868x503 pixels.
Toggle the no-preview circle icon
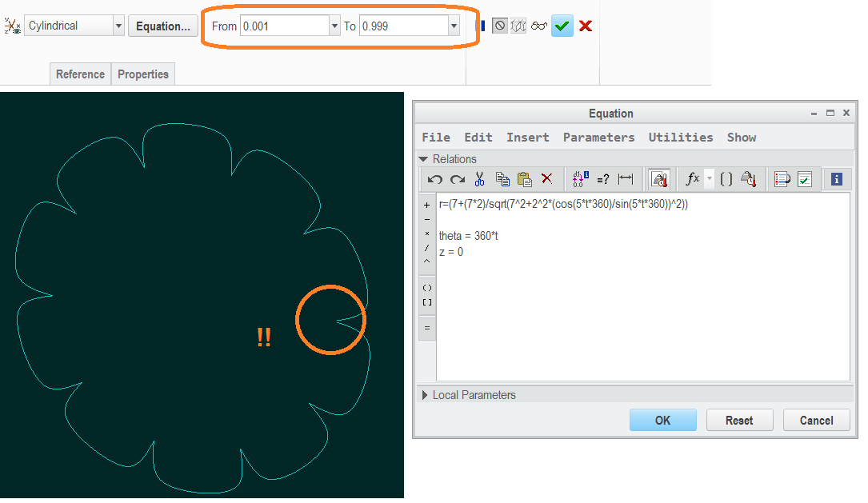[x=500, y=26]
